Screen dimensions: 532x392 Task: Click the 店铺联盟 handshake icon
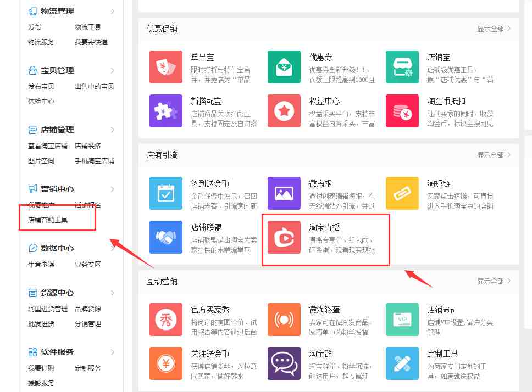(166, 237)
